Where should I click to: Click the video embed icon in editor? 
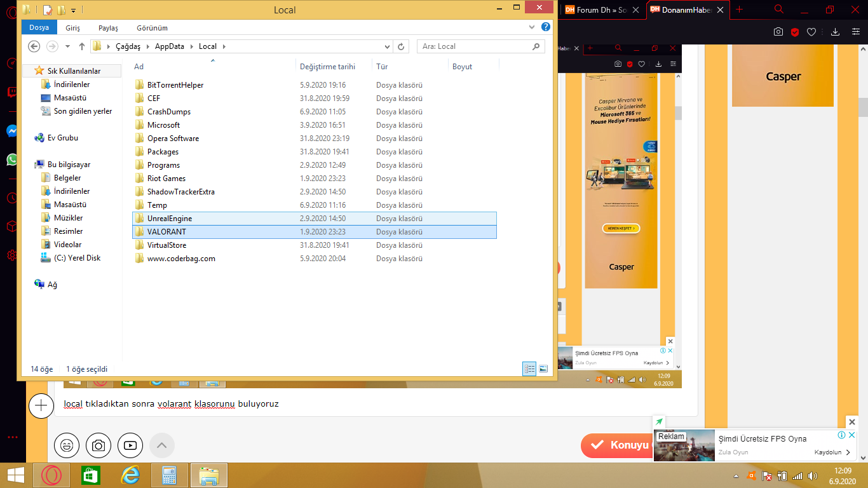click(x=130, y=445)
